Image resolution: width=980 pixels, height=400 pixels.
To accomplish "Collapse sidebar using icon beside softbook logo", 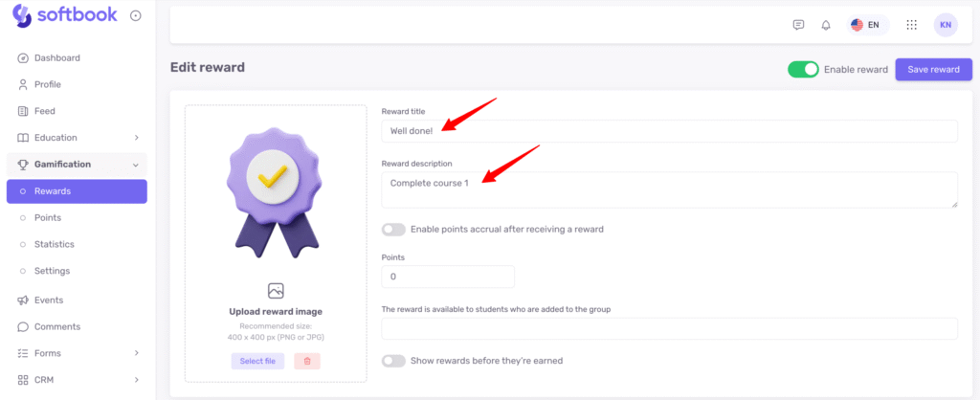I will tap(135, 15).
